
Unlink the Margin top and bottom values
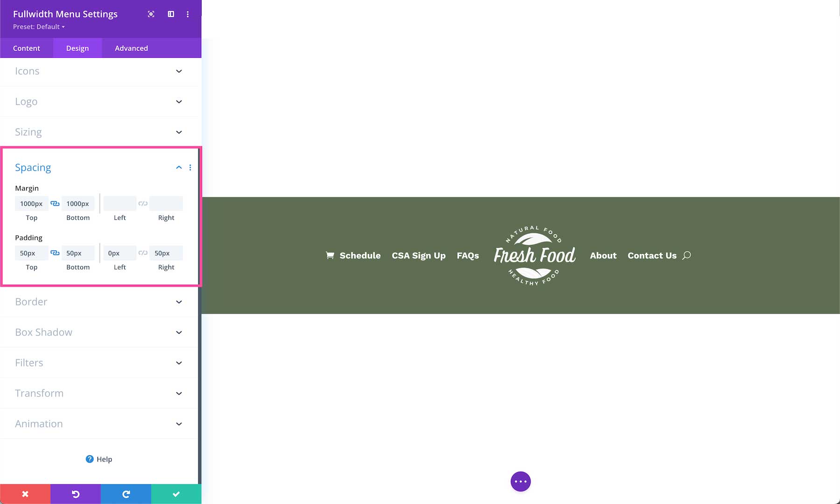click(55, 203)
